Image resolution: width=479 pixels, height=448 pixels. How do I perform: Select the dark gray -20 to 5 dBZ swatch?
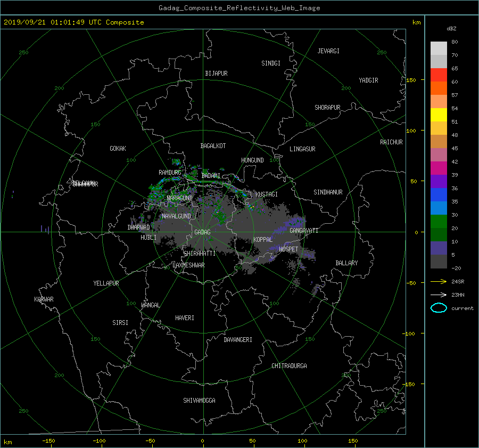point(439,262)
